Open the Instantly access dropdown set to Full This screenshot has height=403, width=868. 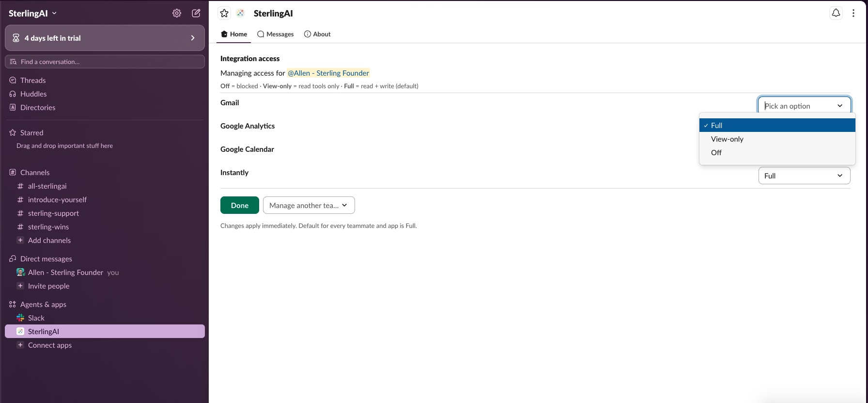click(x=804, y=176)
